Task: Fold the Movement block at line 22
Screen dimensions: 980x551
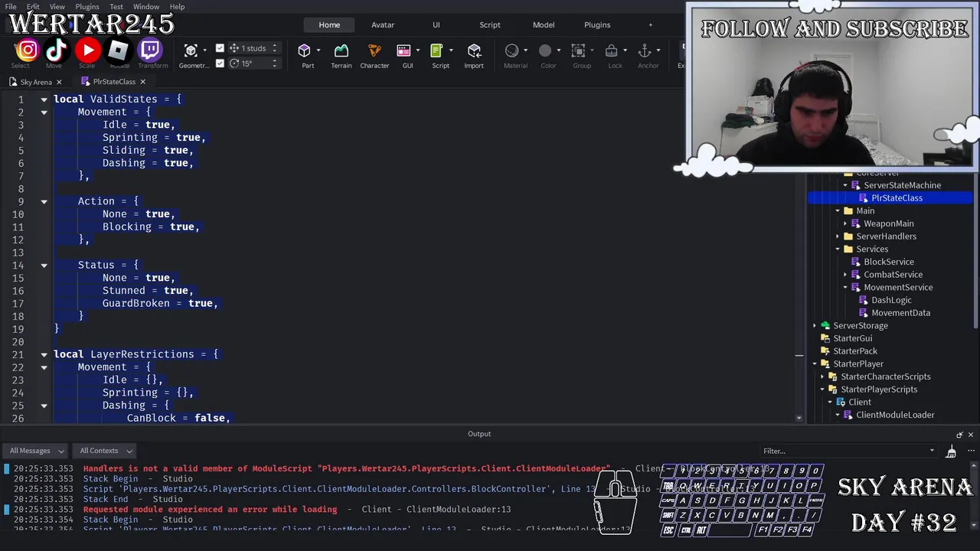Action: coord(44,367)
